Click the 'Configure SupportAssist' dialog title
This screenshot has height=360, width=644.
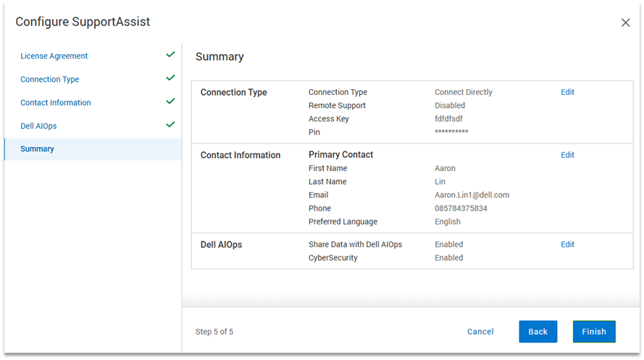coord(83,22)
